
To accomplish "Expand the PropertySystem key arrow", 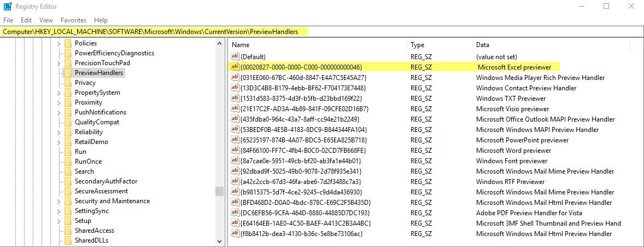I will 58,93.
